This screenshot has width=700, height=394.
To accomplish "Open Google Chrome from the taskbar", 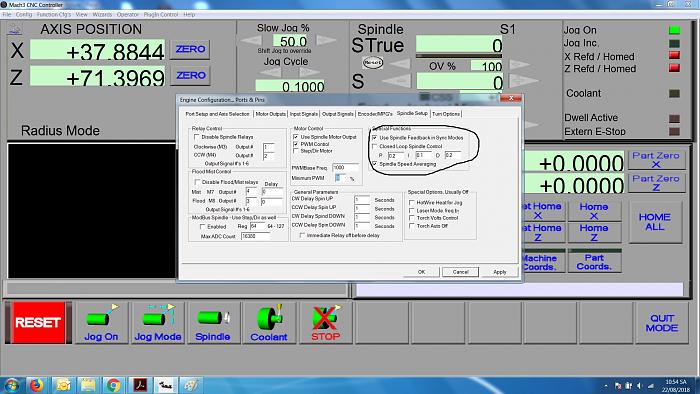I will click(113, 385).
